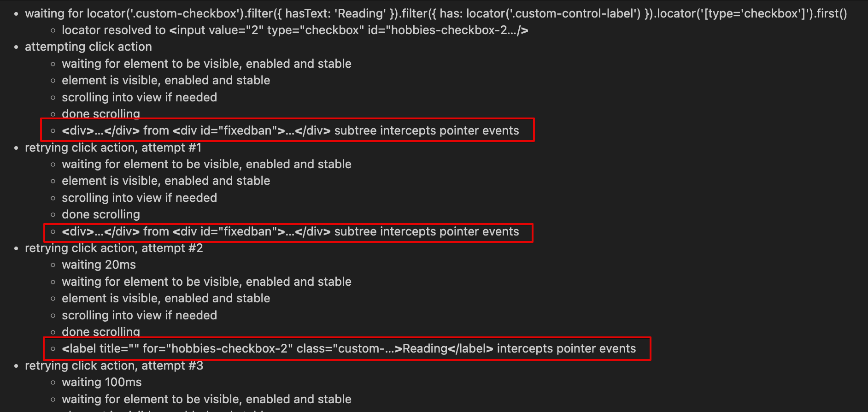Click "element is visible, enabled and stable" under attempt #2

coord(166,298)
